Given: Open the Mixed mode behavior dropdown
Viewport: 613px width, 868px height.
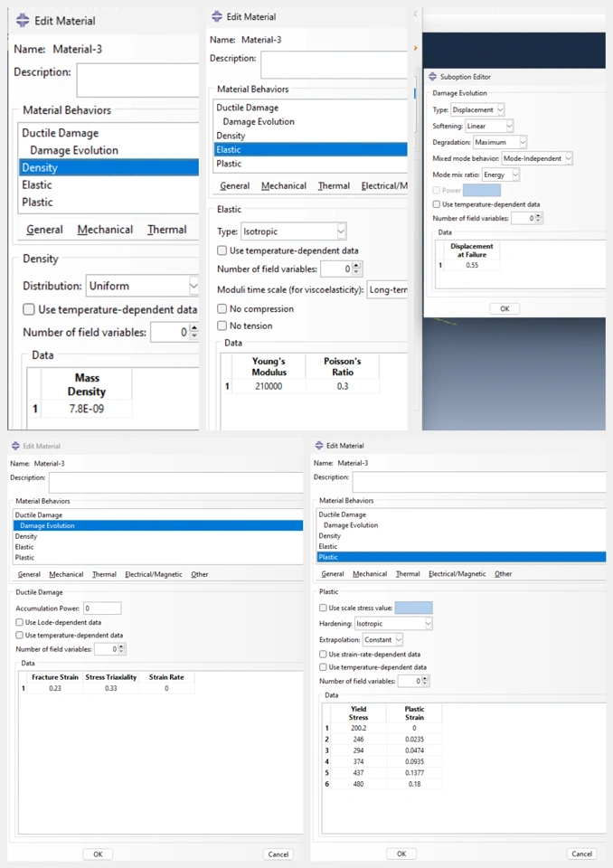Looking at the screenshot, I should click(536, 158).
